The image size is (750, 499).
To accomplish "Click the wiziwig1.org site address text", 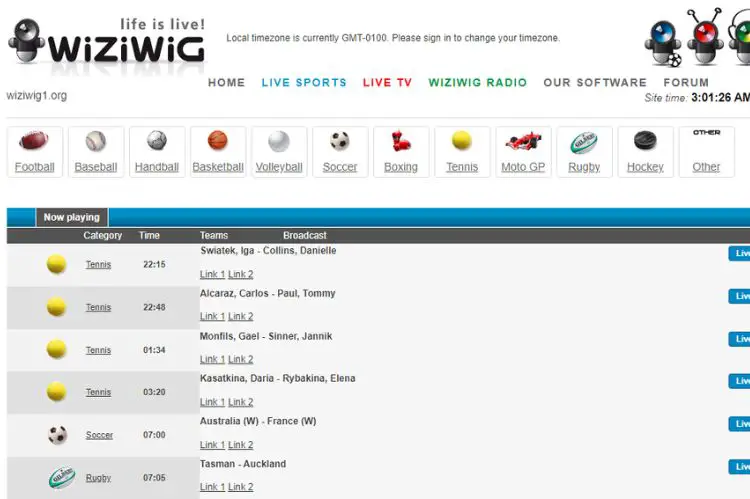I will click(x=37, y=96).
